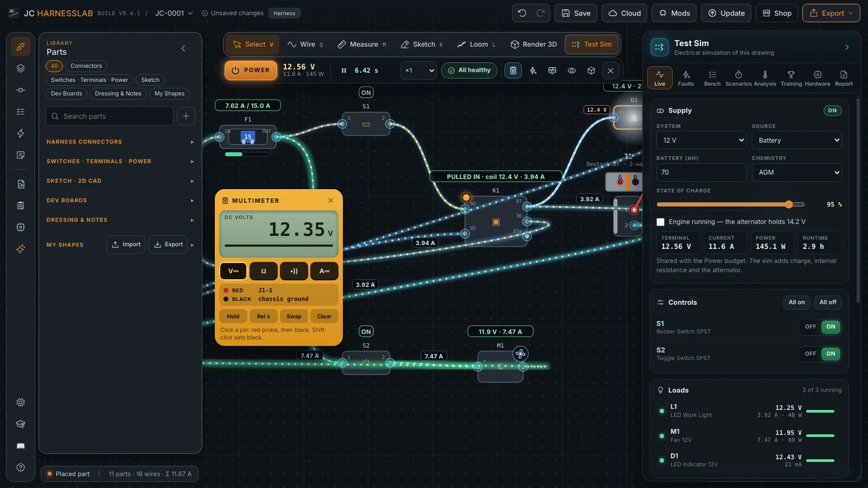Toggle the eye visibility icon in sim toolbar

(x=572, y=70)
